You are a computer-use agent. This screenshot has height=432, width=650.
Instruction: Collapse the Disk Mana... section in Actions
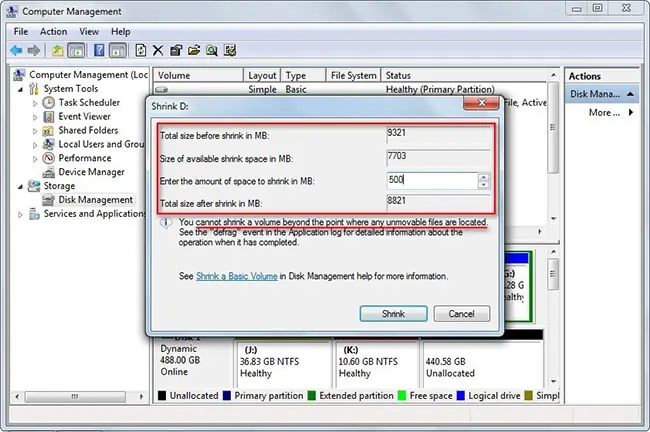pyautogui.click(x=631, y=94)
